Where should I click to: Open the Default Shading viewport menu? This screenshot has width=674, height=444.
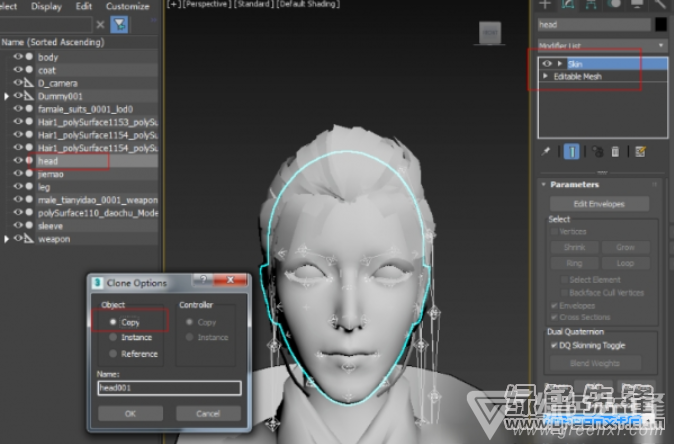click(x=309, y=4)
